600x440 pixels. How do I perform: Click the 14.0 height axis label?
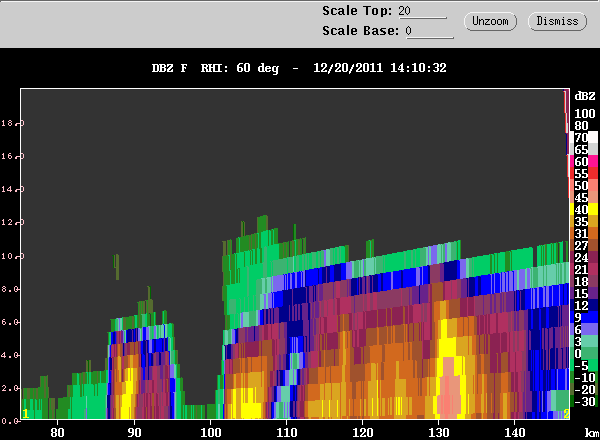pyautogui.click(x=12, y=189)
